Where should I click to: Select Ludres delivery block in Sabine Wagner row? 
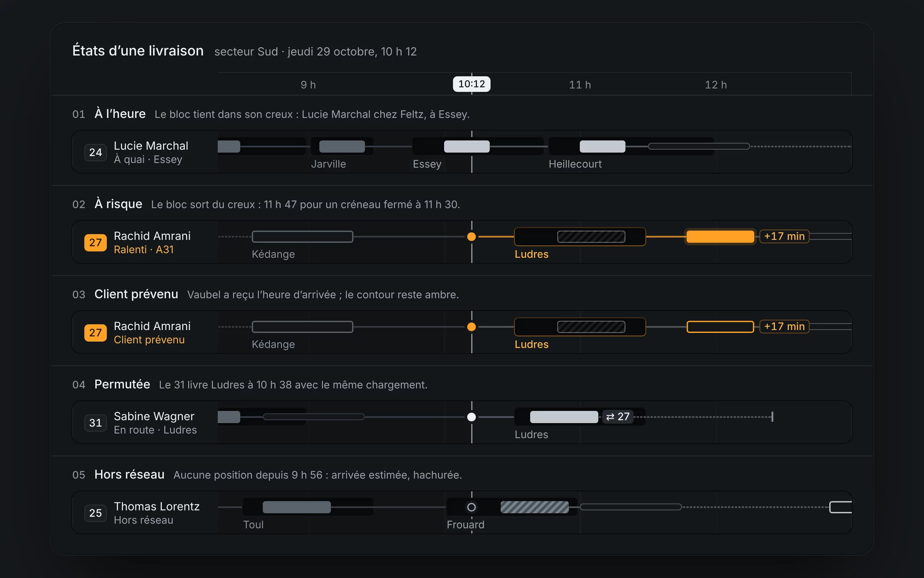[564, 417]
